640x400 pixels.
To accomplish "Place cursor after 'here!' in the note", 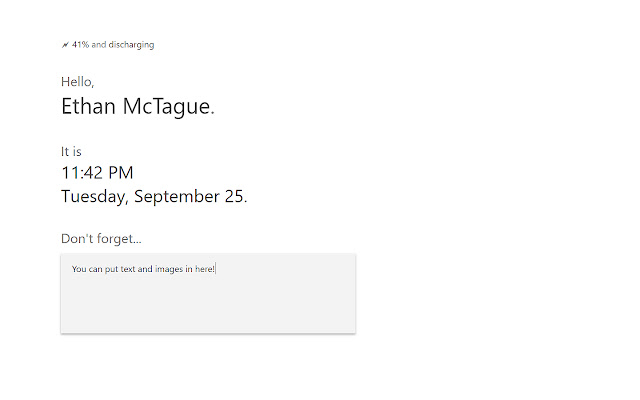I will click(216, 270).
